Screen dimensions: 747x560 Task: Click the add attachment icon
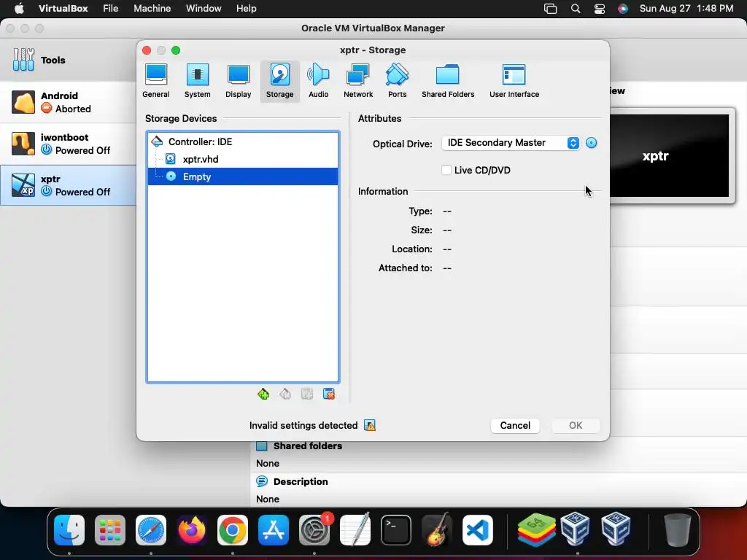coord(307,394)
